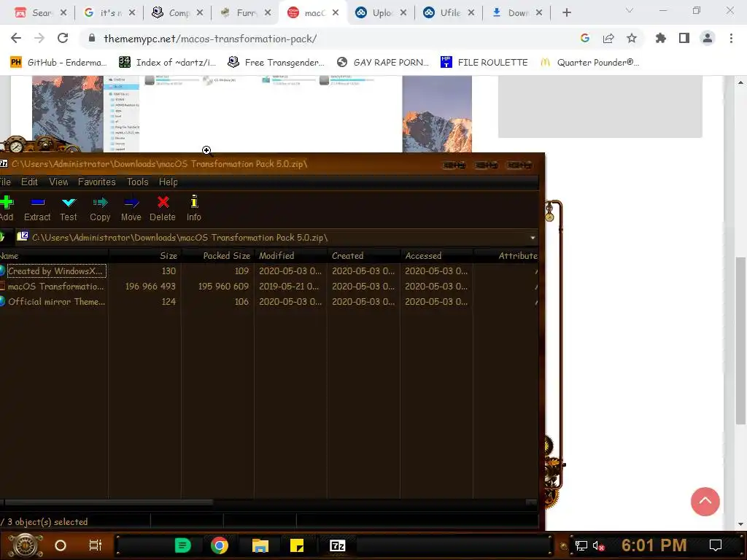Open the Tools menu in 7-Zip

(138, 182)
